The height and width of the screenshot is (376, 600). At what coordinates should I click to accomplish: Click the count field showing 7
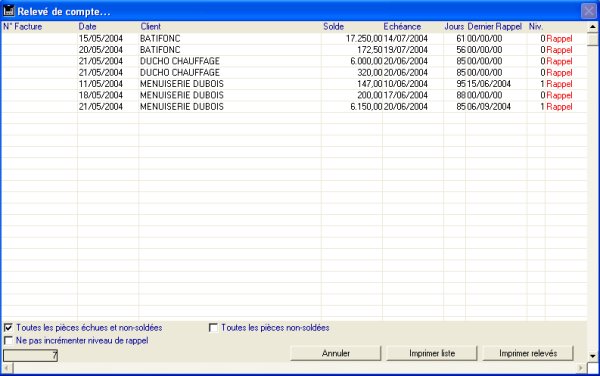[31, 355]
